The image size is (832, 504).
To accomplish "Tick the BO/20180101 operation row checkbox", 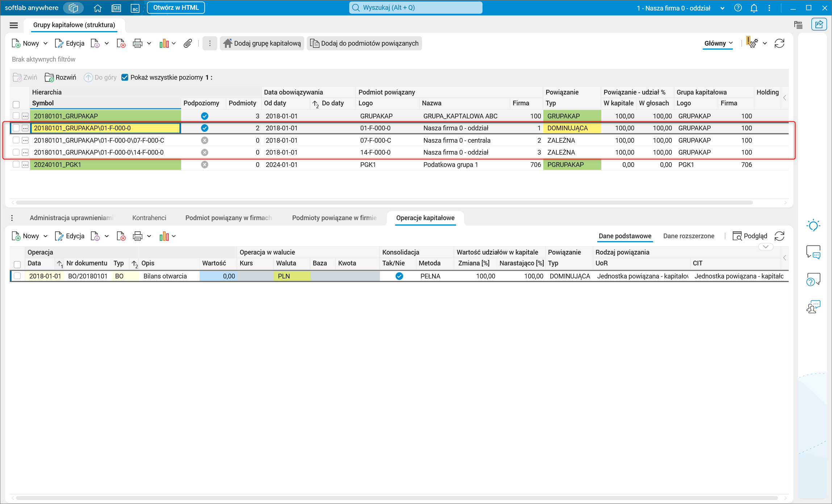I will tap(17, 276).
